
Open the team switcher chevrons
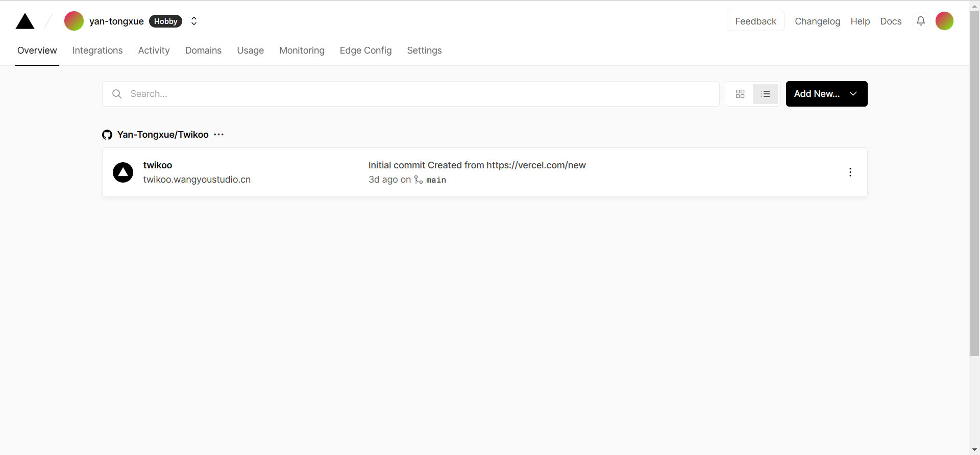click(194, 21)
